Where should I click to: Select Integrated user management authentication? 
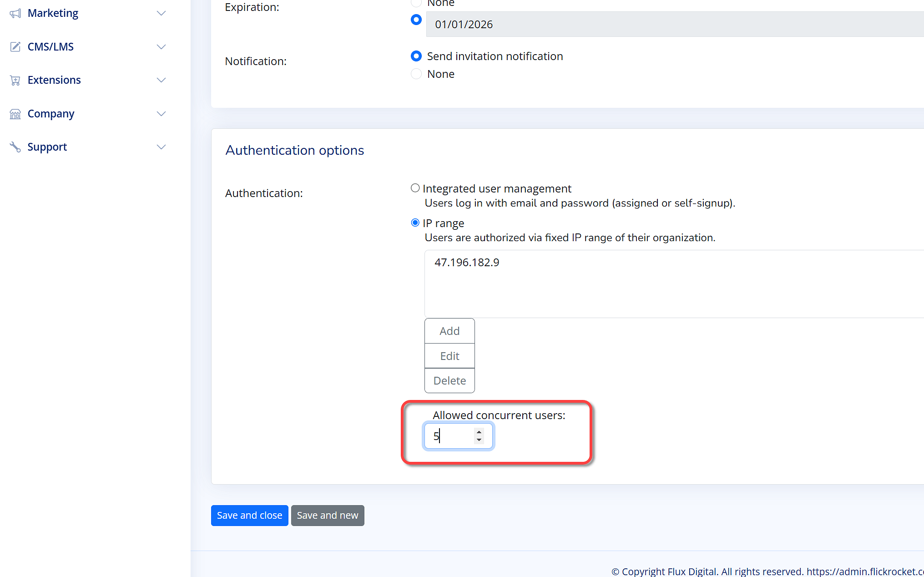415,188
